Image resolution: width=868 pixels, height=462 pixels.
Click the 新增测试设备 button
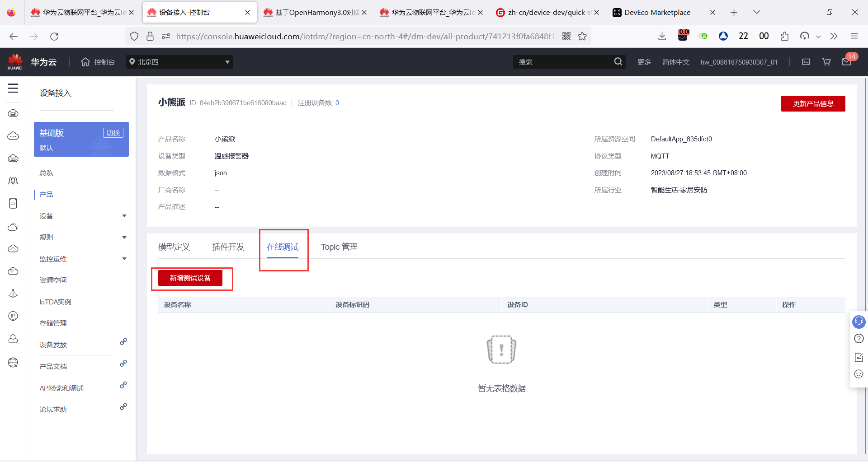(190, 278)
